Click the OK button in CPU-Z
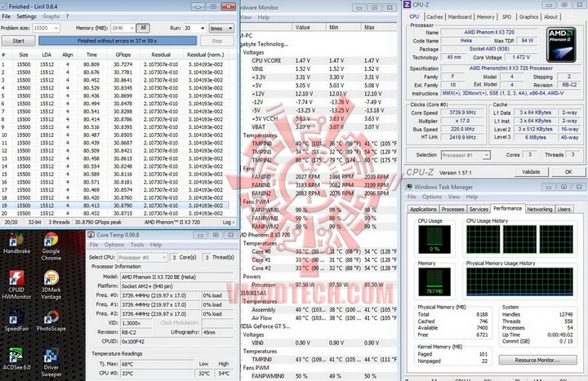Screen dimensions: 588x381 [568, 172]
